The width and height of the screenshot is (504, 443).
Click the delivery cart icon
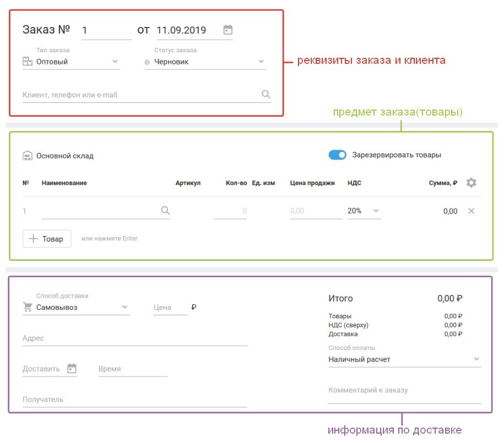tap(28, 307)
